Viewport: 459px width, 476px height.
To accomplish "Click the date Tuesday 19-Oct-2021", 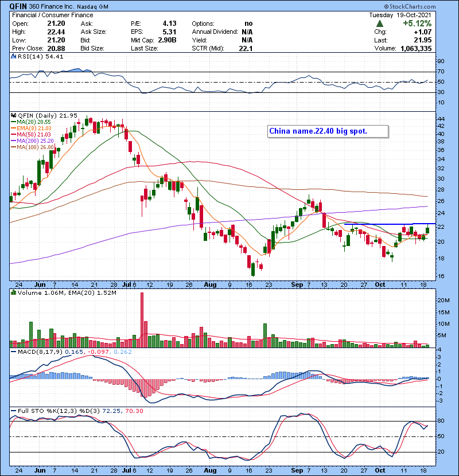I will click(x=400, y=15).
